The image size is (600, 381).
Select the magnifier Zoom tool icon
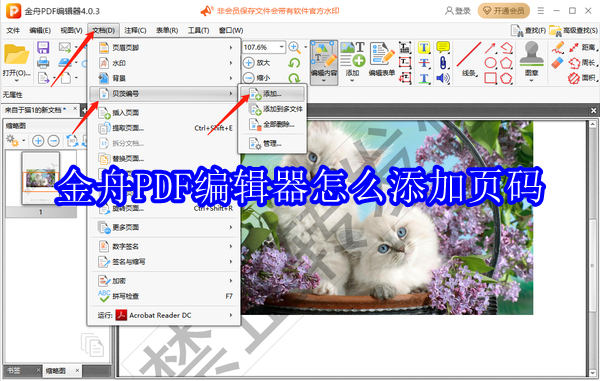(x=294, y=47)
